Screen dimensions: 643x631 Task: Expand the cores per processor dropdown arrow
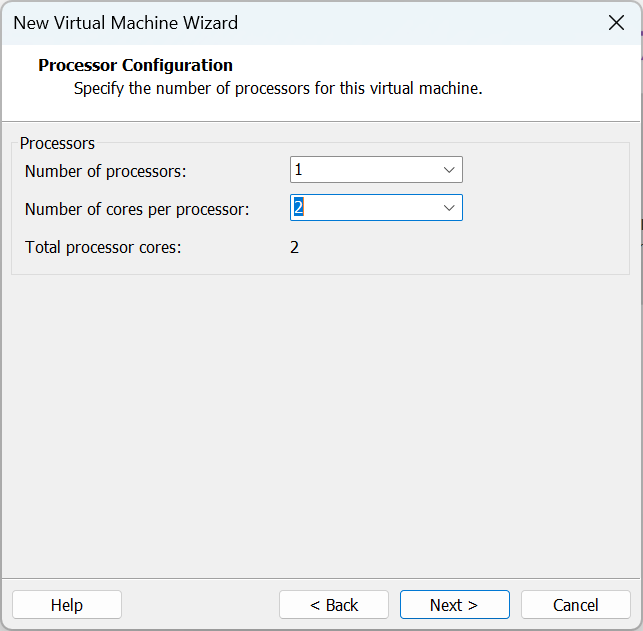(449, 208)
